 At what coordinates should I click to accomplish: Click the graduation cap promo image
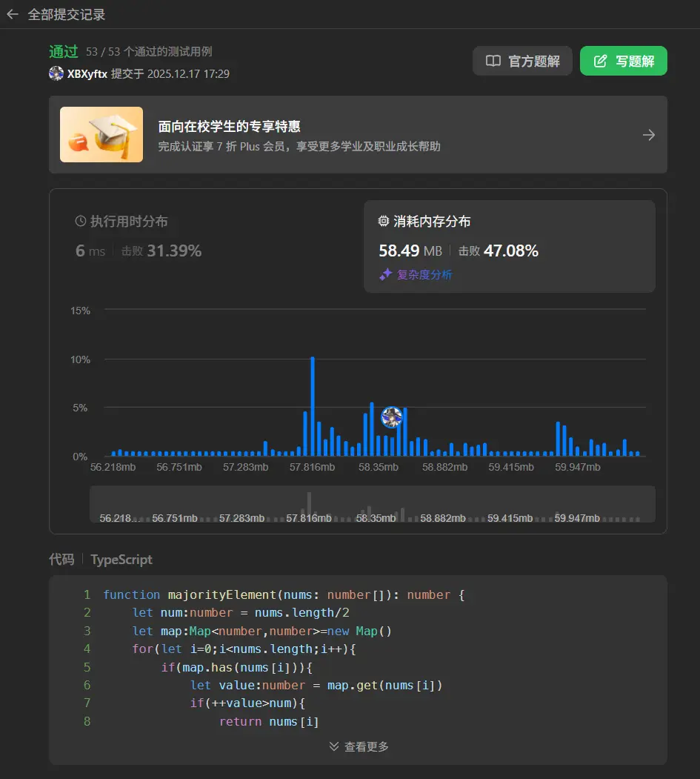(101, 134)
